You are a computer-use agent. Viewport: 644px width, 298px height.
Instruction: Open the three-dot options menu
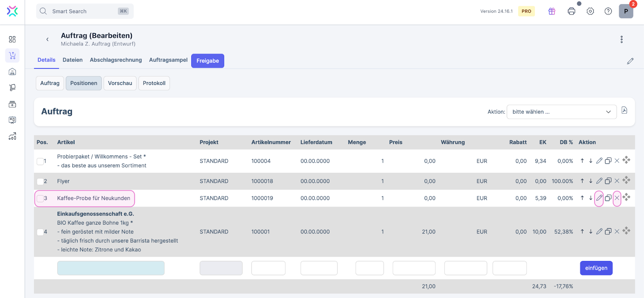point(621,39)
